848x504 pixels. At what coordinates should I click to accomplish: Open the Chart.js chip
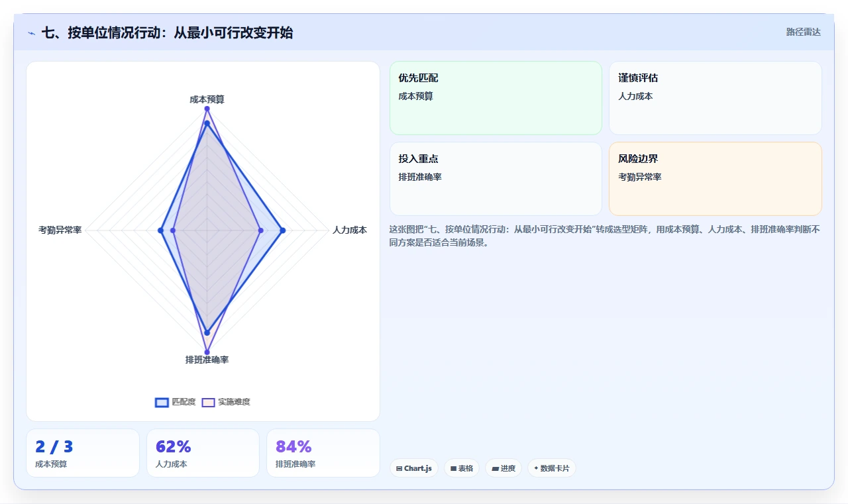[414, 468]
